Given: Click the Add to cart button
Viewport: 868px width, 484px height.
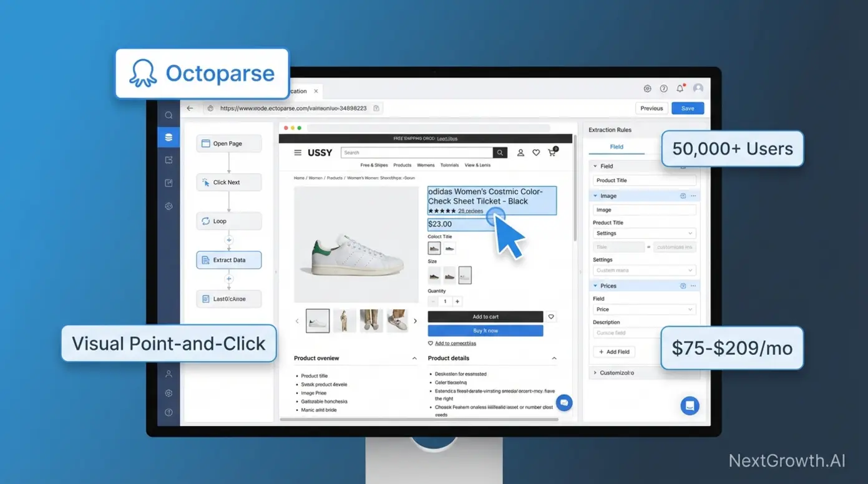Looking at the screenshot, I should click(x=485, y=317).
